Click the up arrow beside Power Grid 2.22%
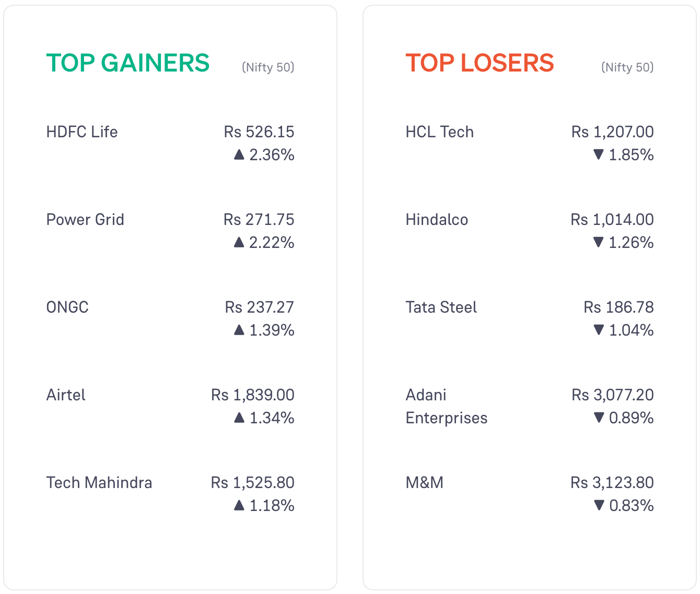 click(239, 242)
